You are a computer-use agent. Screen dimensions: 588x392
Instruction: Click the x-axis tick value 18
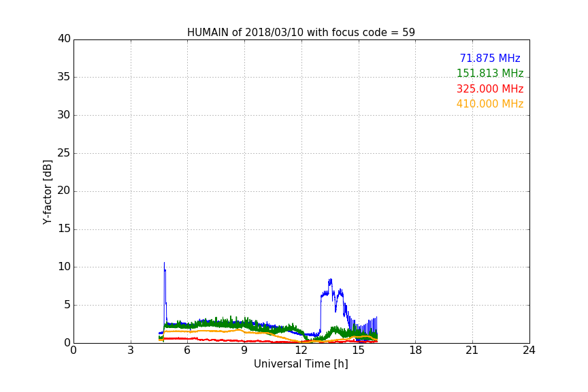415,350
